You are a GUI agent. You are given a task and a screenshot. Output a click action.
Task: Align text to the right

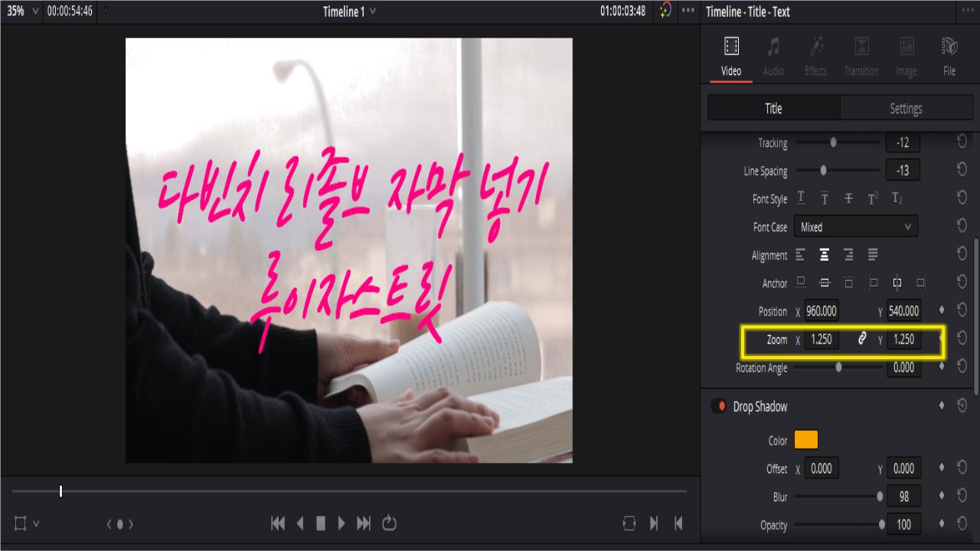click(x=848, y=255)
